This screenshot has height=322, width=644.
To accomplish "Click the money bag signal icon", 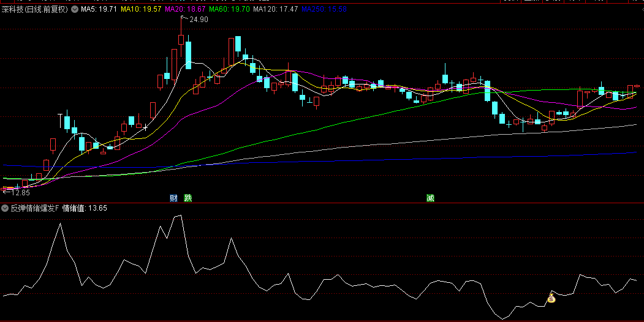I will point(551,298).
